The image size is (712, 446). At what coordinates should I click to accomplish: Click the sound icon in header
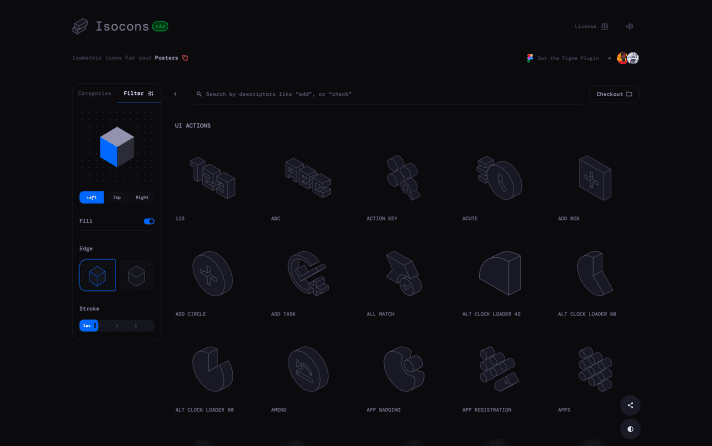(629, 26)
